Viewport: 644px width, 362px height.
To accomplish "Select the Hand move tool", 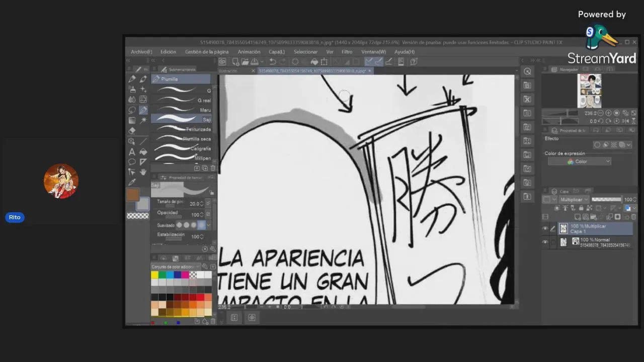I will click(x=143, y=172).
